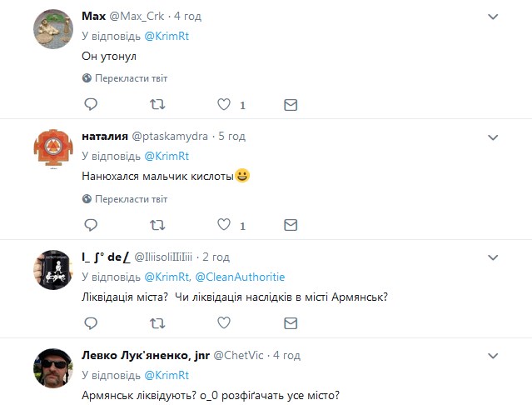Share наталия's tweet via envelope icon
Image resolution: width=532 pixels, height=405 pixels.
pos(291,226)
